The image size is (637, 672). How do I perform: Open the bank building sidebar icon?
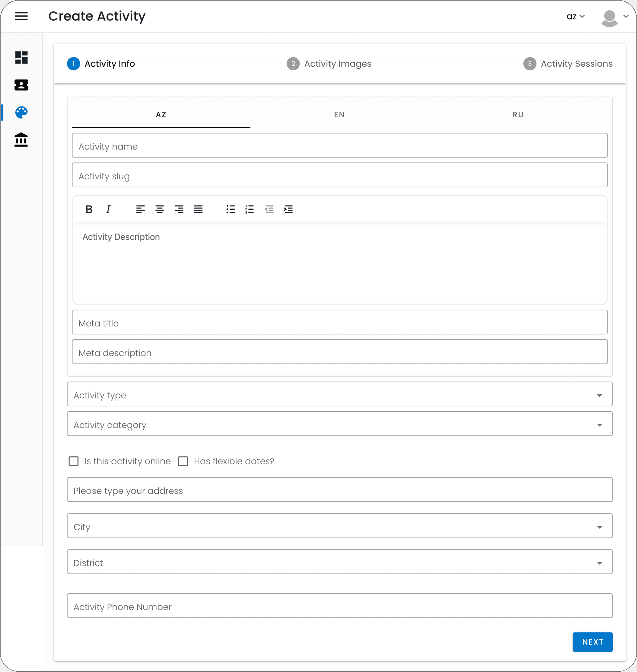pyautogui.click(x=21, y=139)
